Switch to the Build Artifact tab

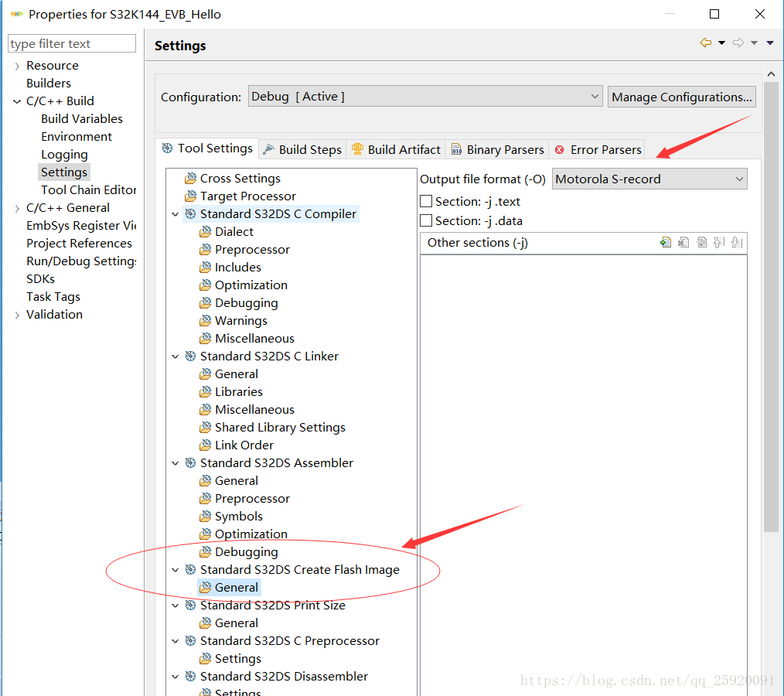click(396, 149)
